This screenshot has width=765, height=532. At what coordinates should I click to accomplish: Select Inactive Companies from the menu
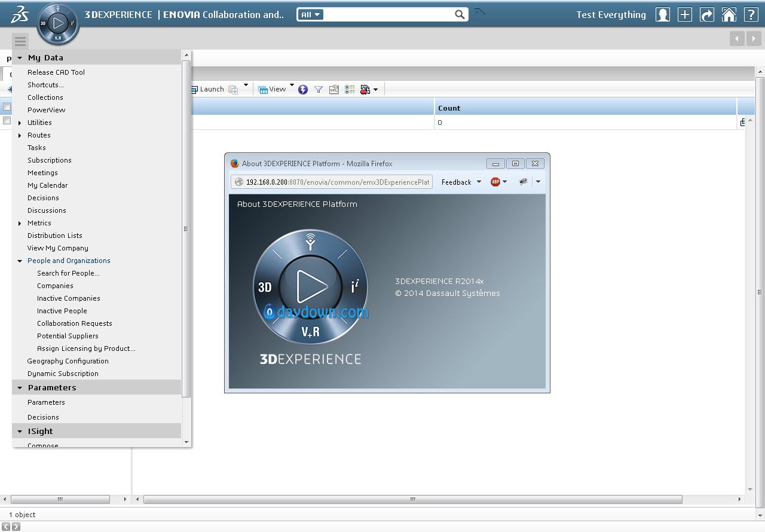pyautogui.click(x=68, y=298)
